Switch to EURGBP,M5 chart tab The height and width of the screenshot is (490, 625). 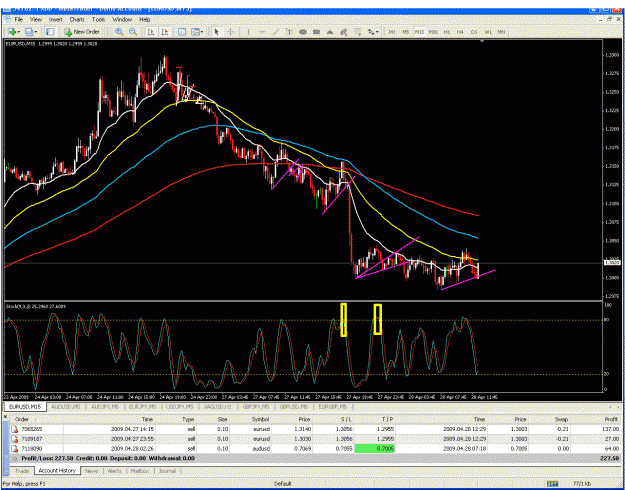(x=332, y=407)
